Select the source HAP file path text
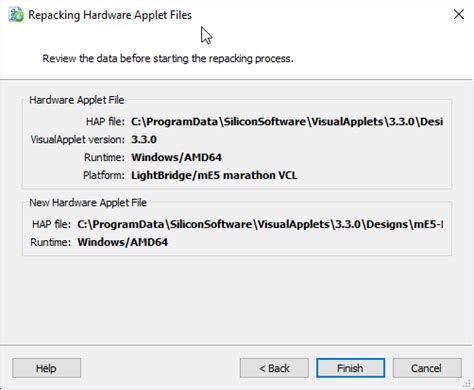 pyautogui.click(x=287, y=122)
